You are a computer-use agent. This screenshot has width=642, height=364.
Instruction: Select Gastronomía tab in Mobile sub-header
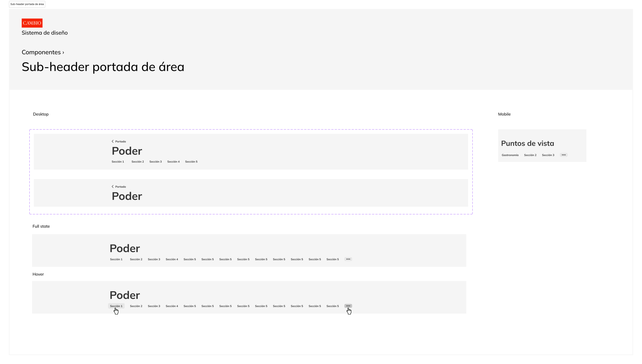coord(510,155)
